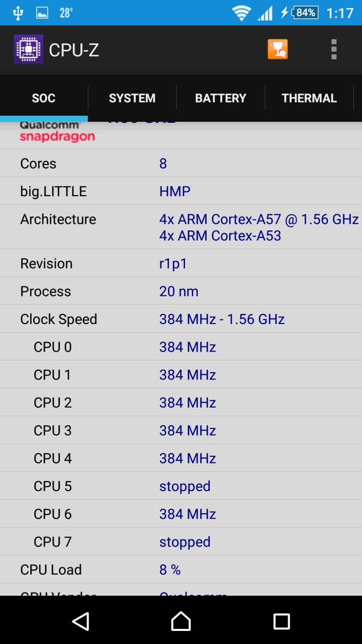Screen dimensions: 362x644
Task: Tap the Android home navigation button
Action: point(181,621)
